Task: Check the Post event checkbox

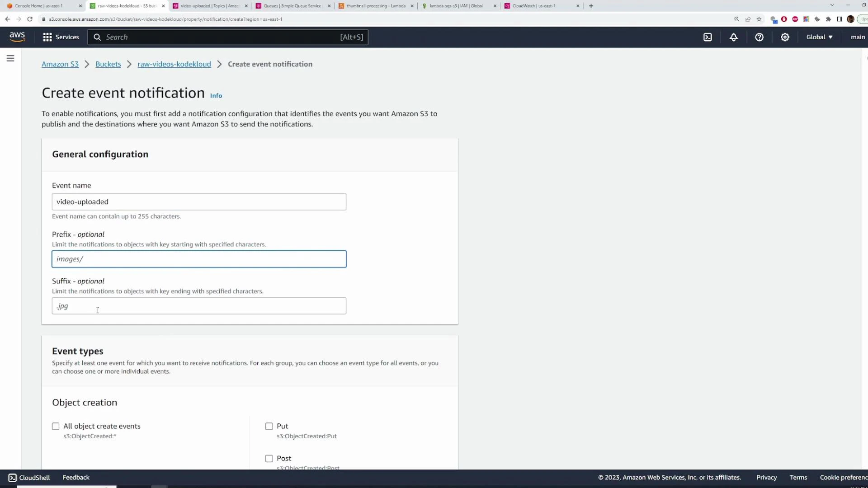Action: click(269, 458)
